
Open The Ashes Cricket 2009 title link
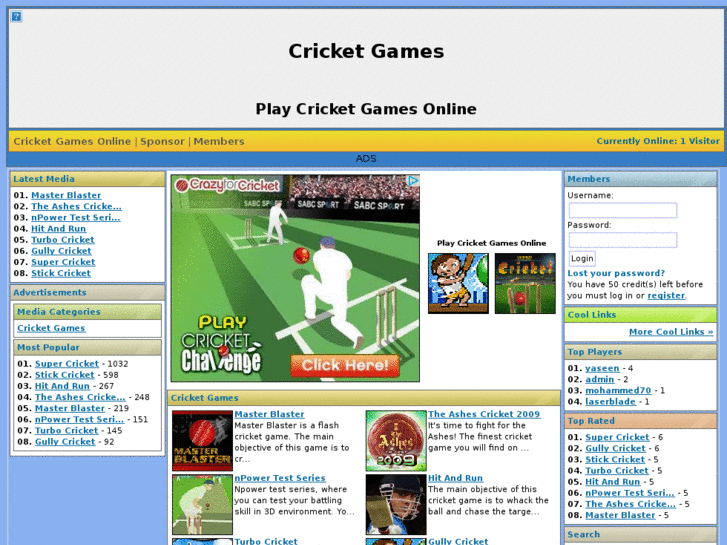click(x=484, y=414)
